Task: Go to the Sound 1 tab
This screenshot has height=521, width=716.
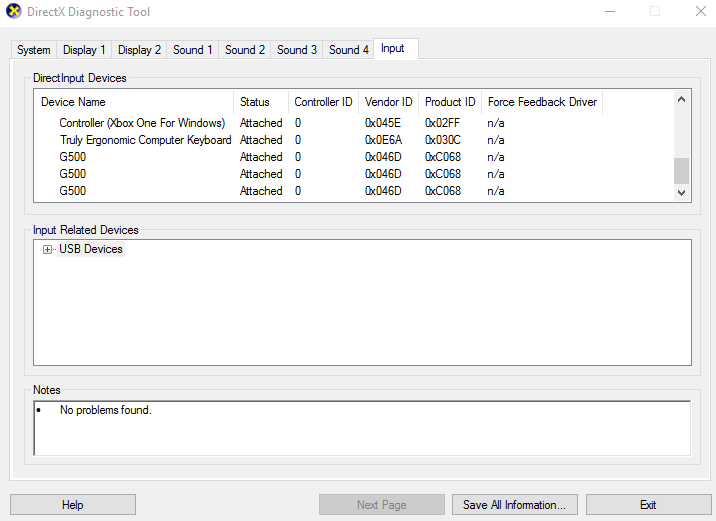Action: click(x=192, y=50)
